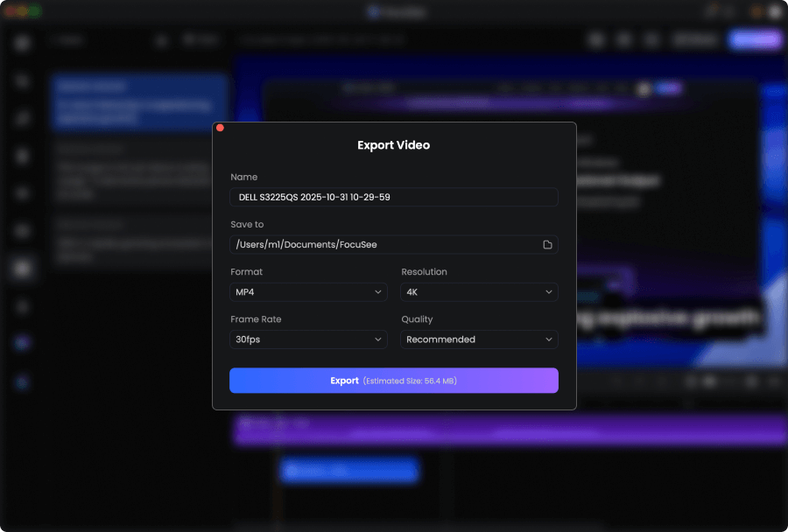This screenshot has width=788, height=532.
Task: Click the highlighted white icon in left sidebar
Action: [24, 269]
